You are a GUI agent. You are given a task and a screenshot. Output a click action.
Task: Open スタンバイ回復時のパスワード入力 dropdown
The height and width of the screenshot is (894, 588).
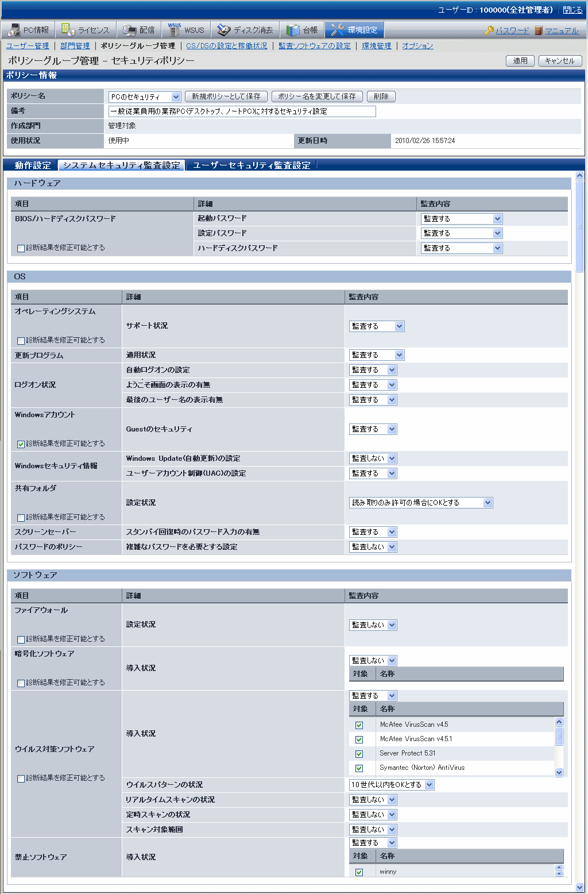click(x=373, y=532)
